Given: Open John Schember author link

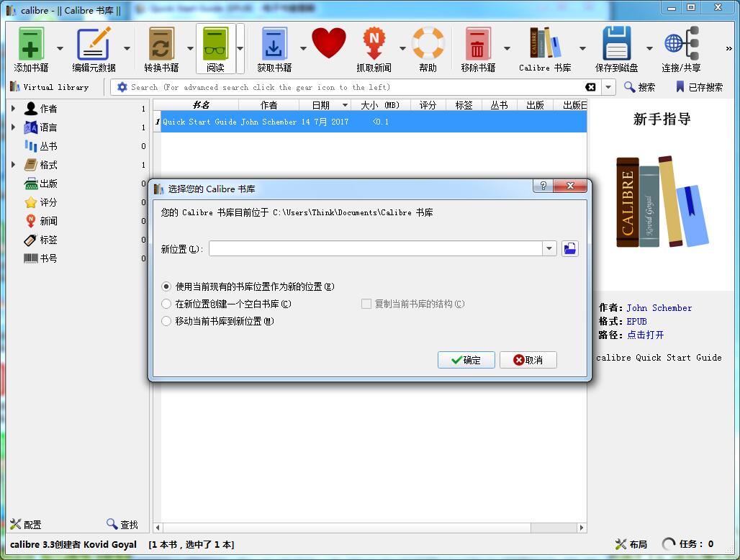Looking at the screenshot, I should (x=659, y=307).
